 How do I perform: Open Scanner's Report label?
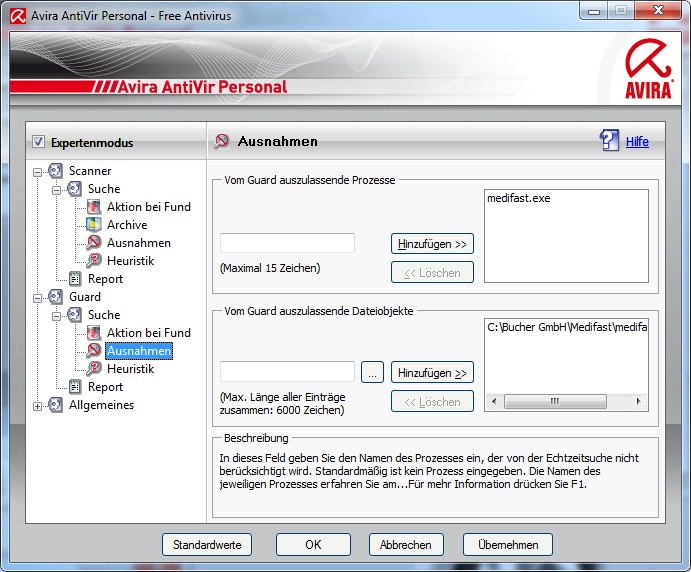(x=105, y=279)
